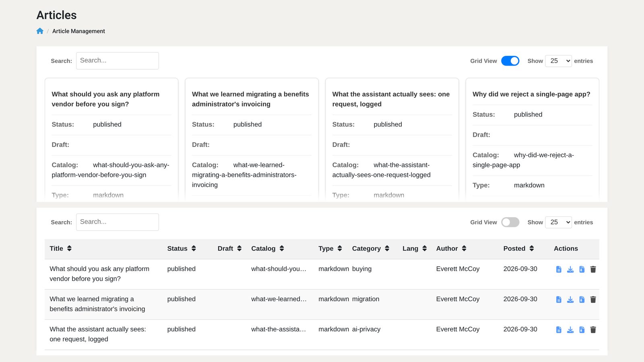Sort table by Title column arrows
644x362 pixels.
[69, 249]
